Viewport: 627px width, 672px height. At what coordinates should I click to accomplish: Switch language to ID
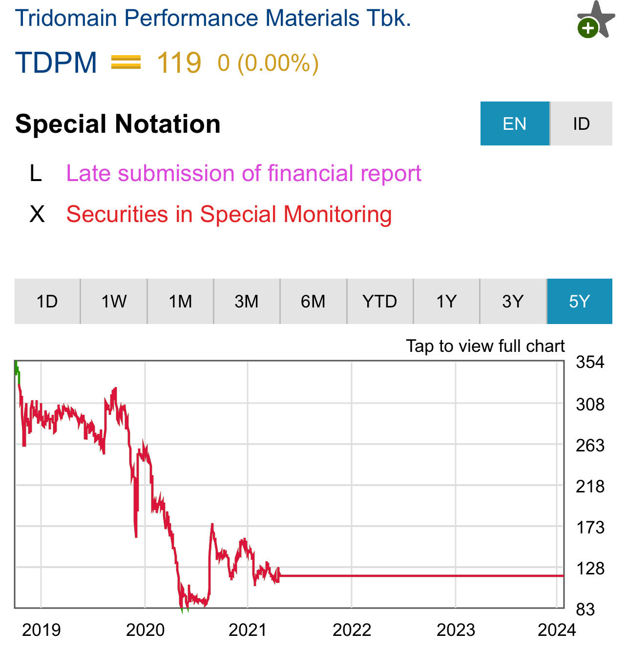click(581, 123)
